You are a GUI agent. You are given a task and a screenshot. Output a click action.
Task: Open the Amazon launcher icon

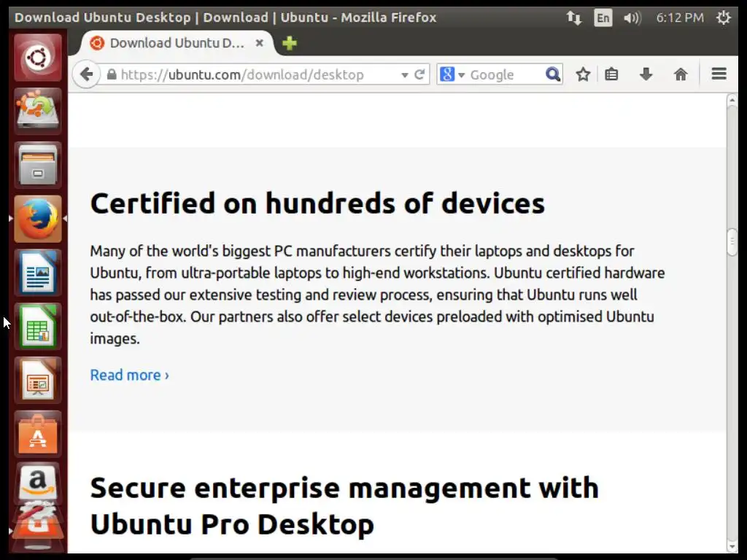click(38, 482)
